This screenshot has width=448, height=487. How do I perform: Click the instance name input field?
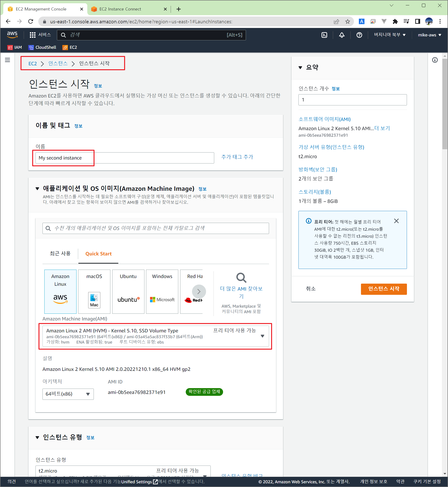(125, 158)
